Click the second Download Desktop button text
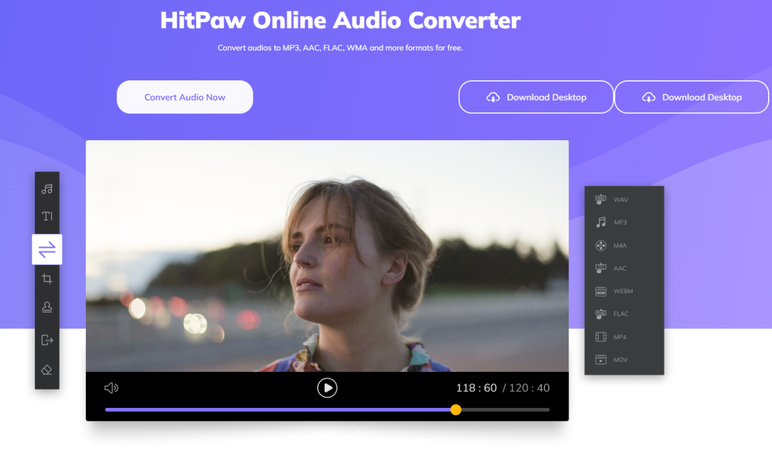The width and height of the screenshot is (772, 450). click(702, 97)
